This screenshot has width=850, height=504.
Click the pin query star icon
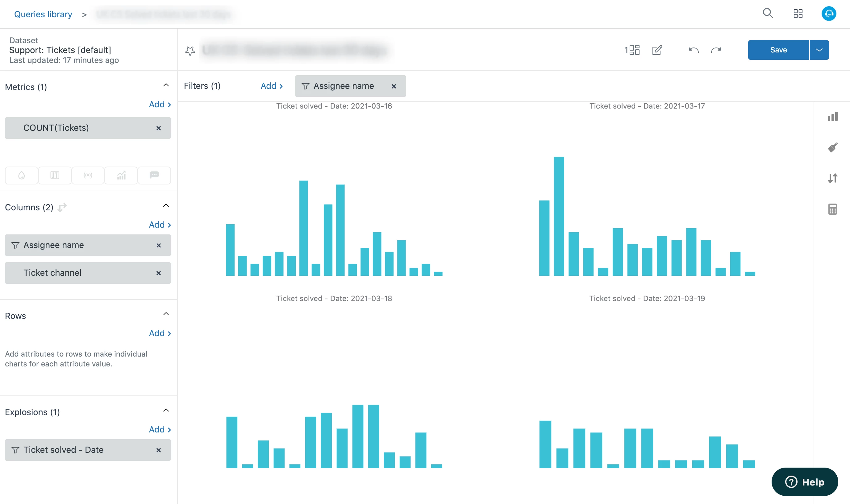click(190, 51)
